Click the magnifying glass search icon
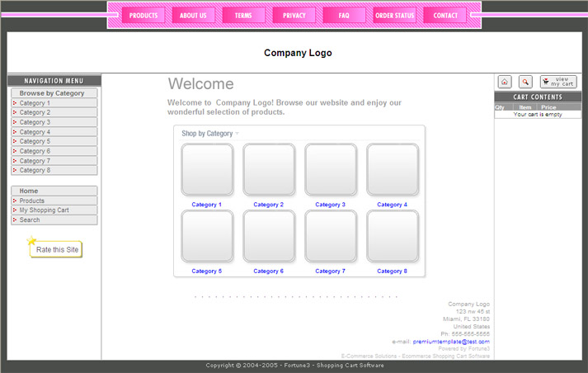 point(525,82)
